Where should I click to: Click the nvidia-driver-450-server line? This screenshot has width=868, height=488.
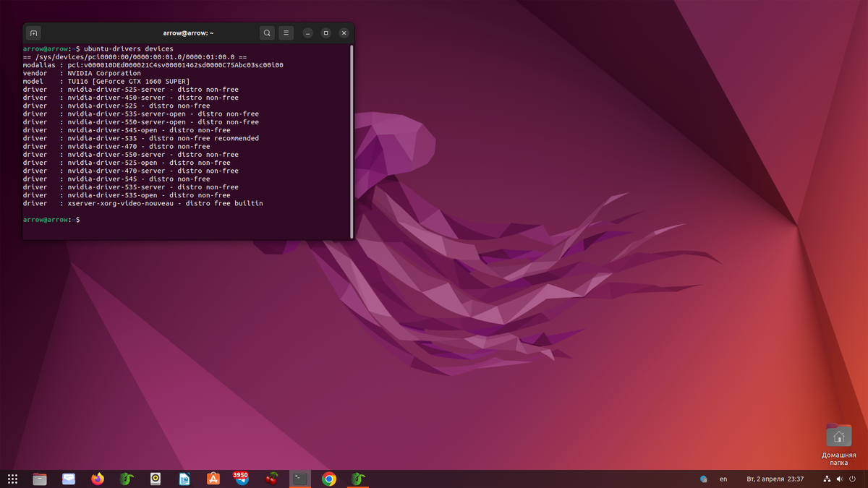point(131,98)
